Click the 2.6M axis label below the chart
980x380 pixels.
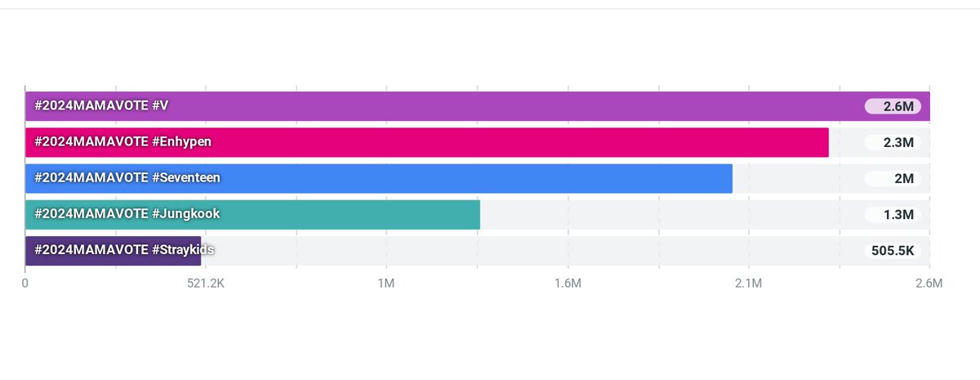point(929,284)
